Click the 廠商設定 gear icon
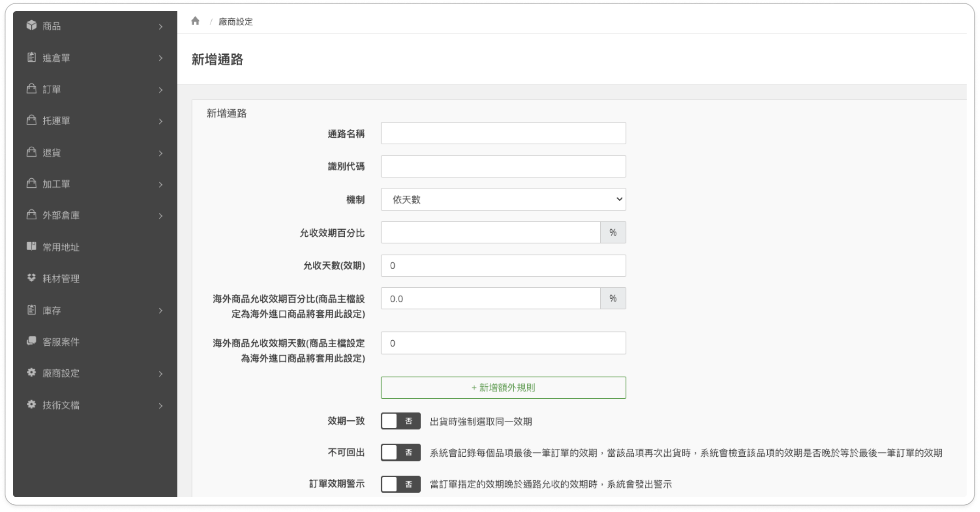 tap(31, 372)
